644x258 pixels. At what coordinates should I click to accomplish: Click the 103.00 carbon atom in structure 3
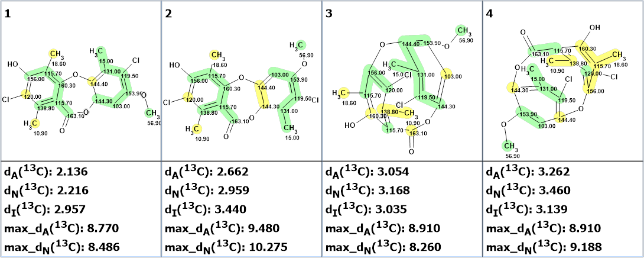tap(452, 76)
